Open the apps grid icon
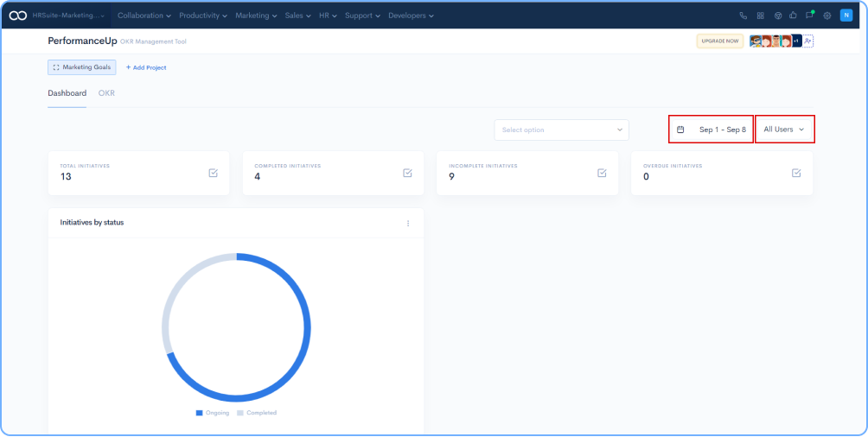 tap(760, 16)
